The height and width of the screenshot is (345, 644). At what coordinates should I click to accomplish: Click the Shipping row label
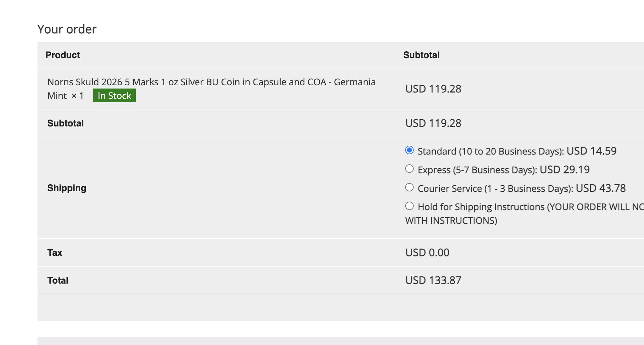[67, 188]
